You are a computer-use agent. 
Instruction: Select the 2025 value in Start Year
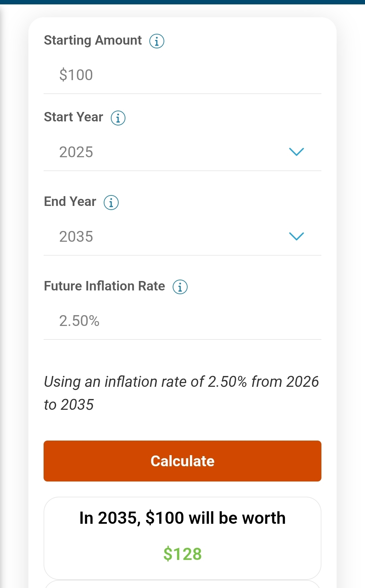(x=76, y=152)
